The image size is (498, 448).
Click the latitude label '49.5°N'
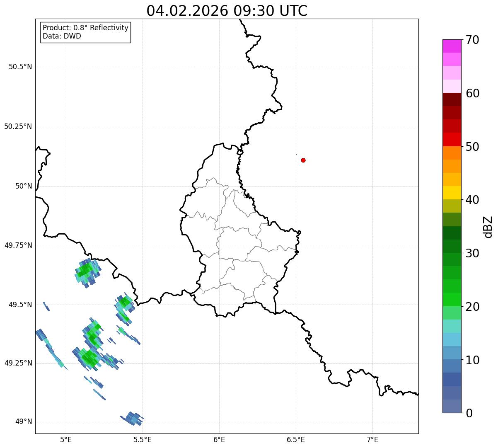click(20, 305)
